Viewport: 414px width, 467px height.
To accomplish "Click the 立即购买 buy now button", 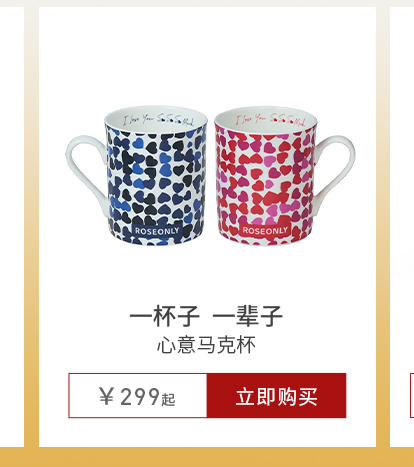I will click(x=276, y=395).
